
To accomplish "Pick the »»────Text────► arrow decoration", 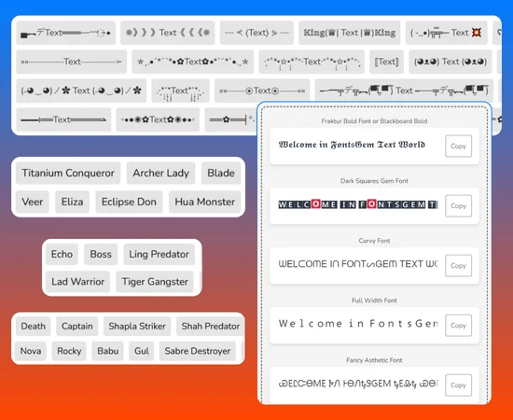I will 71,62.
